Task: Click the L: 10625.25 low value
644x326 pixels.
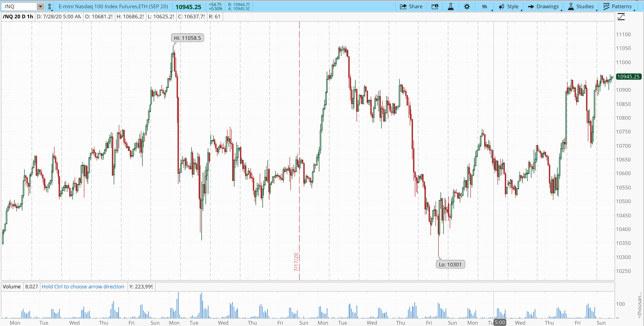Action: click(161, 17)
